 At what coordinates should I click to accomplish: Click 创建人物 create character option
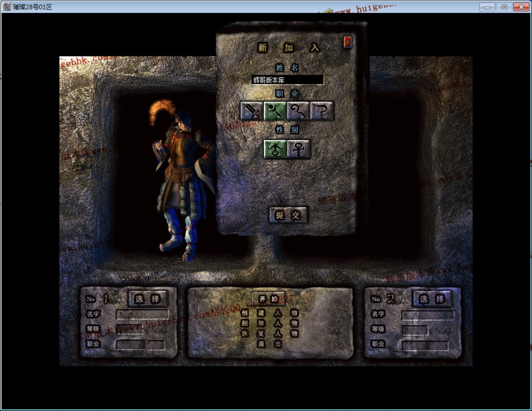(x=269, y=313)
